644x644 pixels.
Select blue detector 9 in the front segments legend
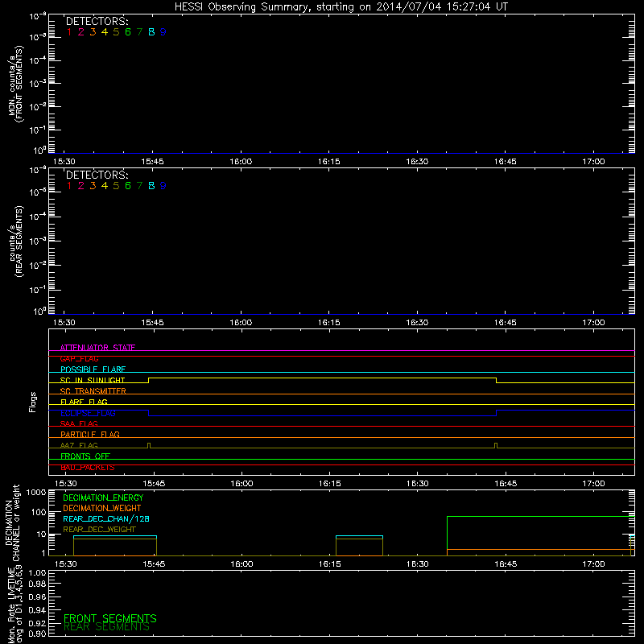click(x=163, y=32)
